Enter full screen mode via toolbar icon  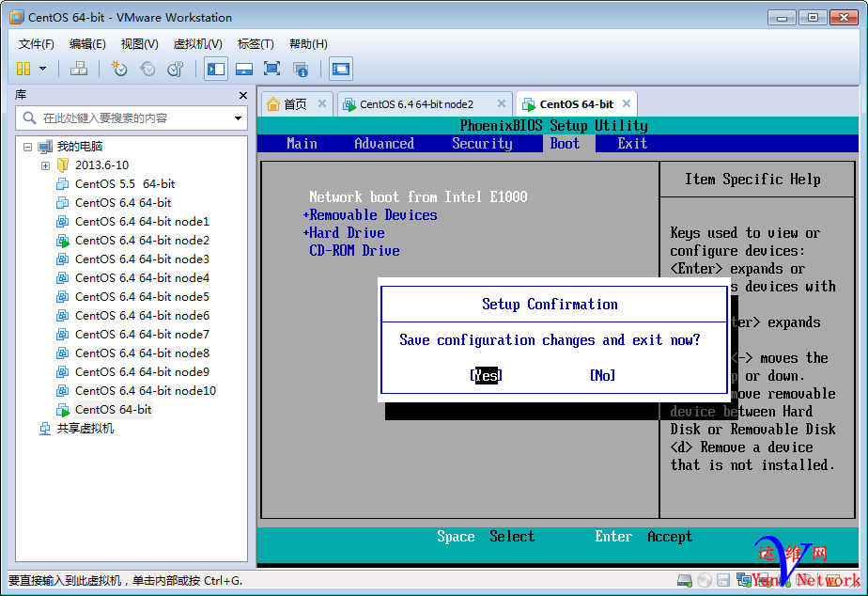coord(271,69)
